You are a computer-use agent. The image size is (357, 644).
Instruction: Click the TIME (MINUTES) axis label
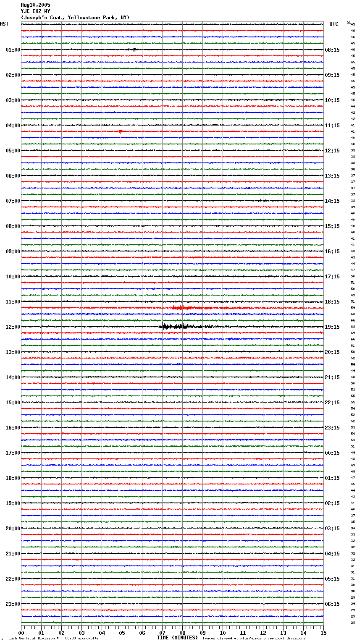click(x=177, y=638)
